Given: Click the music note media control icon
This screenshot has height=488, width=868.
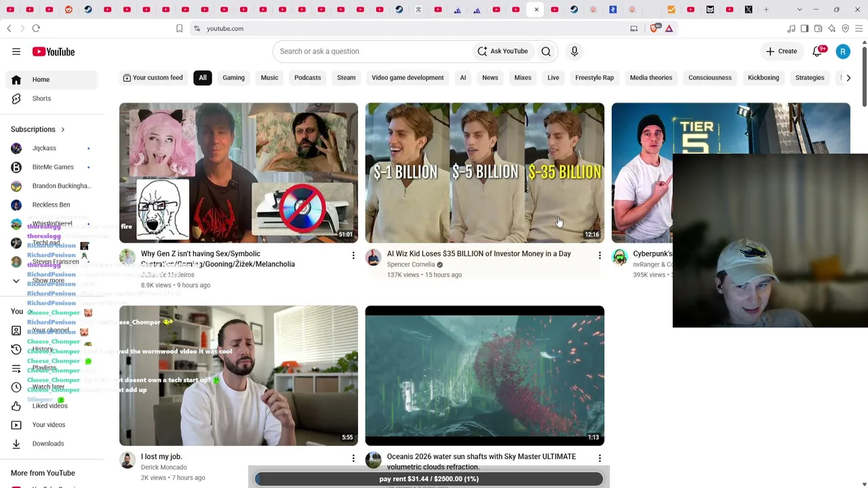Looking at the screenshot, I should pyautogui.click(x=791, y=28).
